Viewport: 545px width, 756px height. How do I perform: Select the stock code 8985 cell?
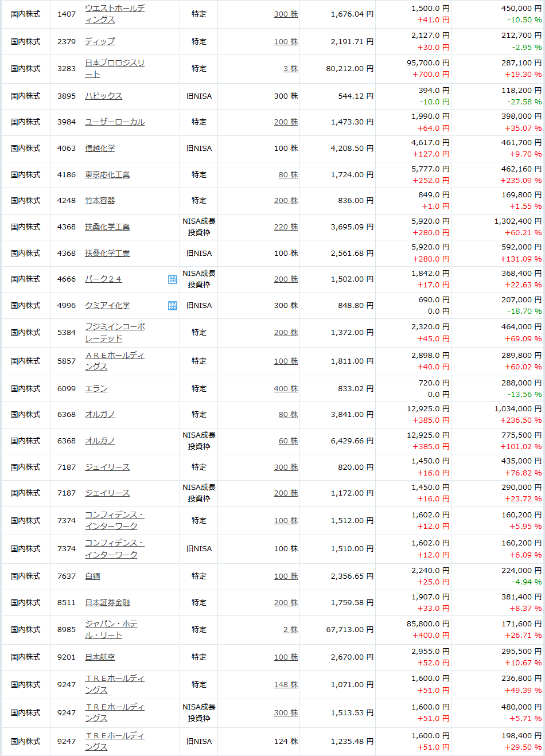67,629
